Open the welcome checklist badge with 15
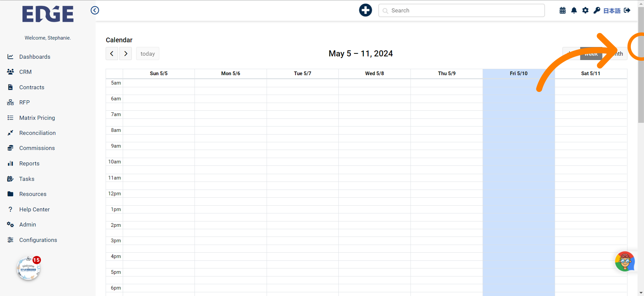Image resolution: width=644 pixels, height=296 pixels. point(29,268)
